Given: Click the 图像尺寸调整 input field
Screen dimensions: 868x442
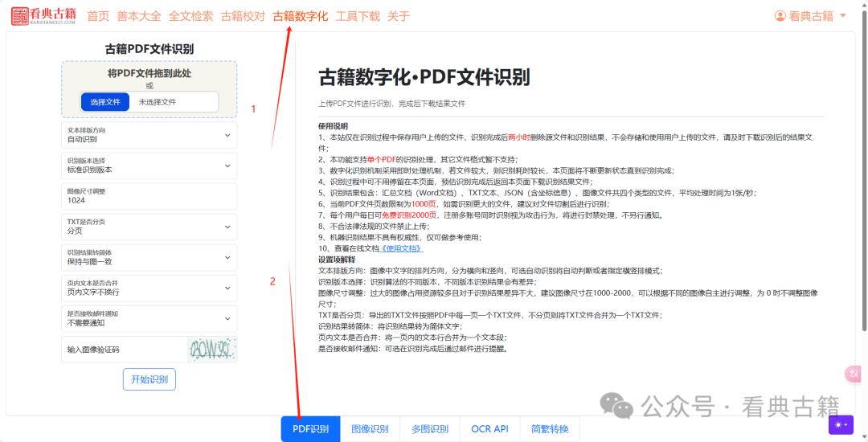Looking at the screenshot, I should [149, 196].
